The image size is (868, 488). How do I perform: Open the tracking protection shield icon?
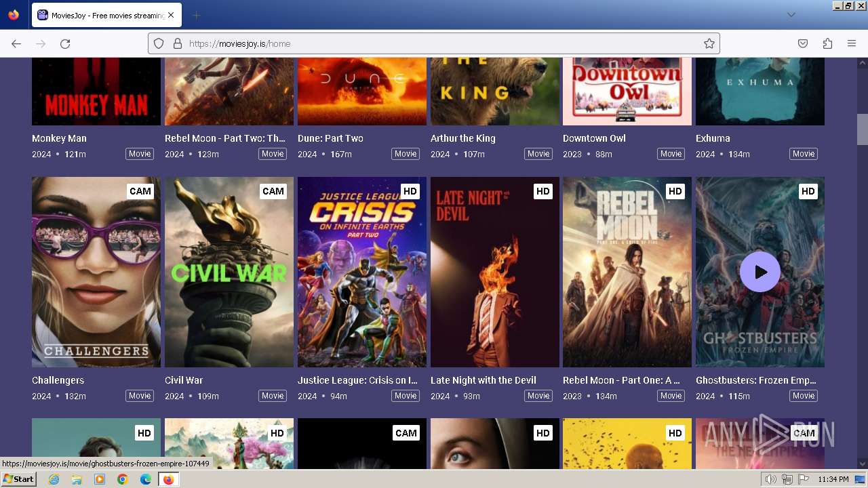[159, 43]
